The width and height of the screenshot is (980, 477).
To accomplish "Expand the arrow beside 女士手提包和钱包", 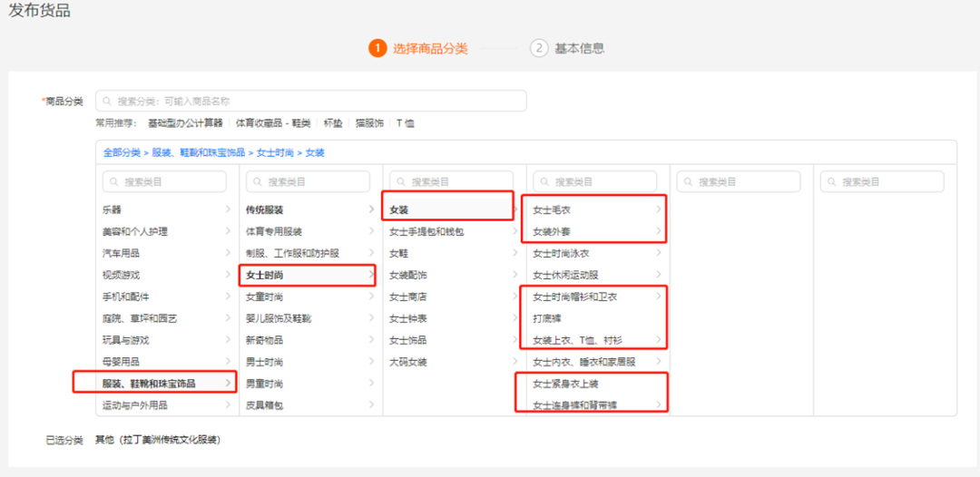I will coord(514,232).
